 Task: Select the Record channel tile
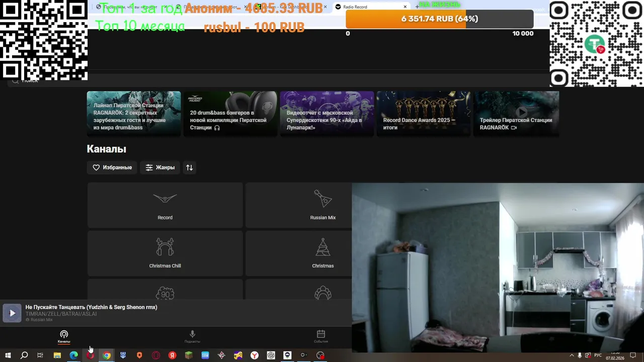[x=165, y=205]
